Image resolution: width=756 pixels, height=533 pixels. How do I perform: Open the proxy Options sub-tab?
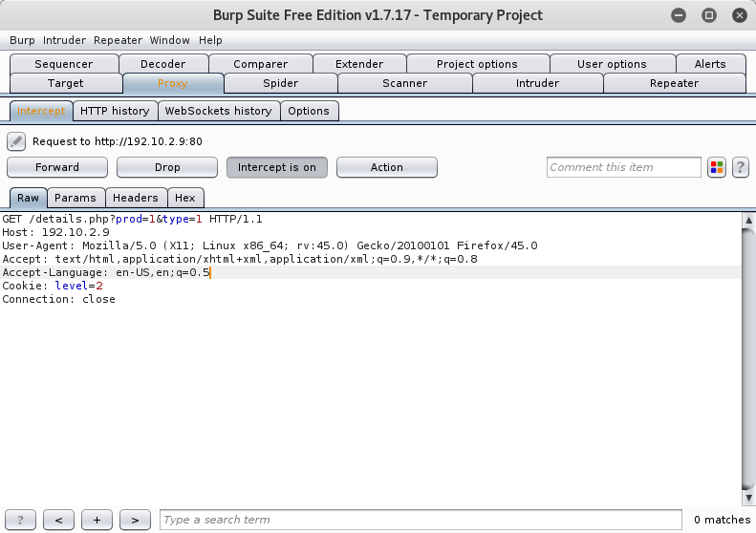[x=309, y=111]
